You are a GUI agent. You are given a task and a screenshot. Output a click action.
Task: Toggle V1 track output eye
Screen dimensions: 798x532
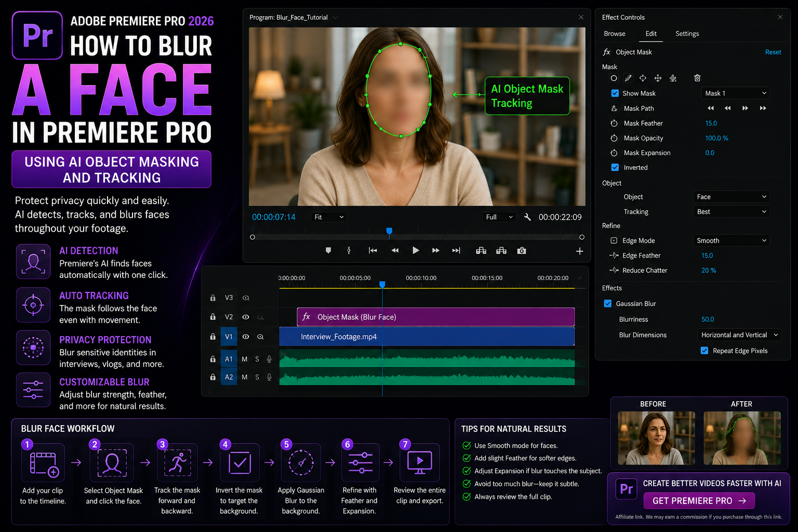point(246,337)
